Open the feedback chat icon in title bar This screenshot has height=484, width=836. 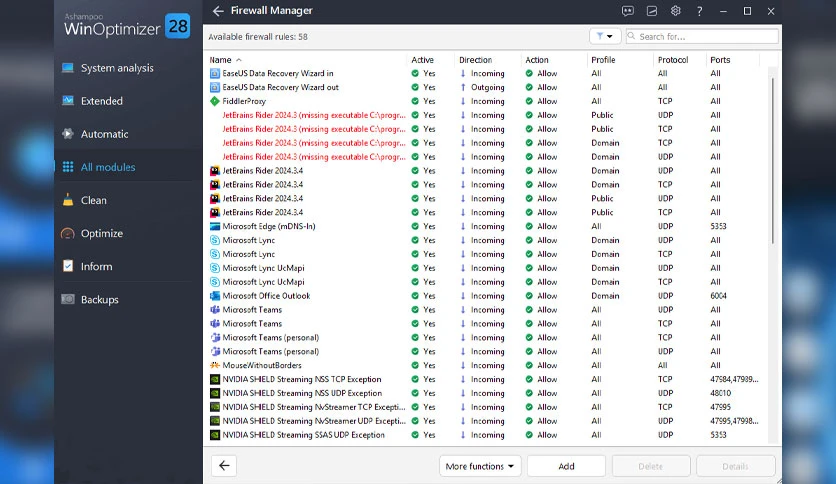coord(628,11)
